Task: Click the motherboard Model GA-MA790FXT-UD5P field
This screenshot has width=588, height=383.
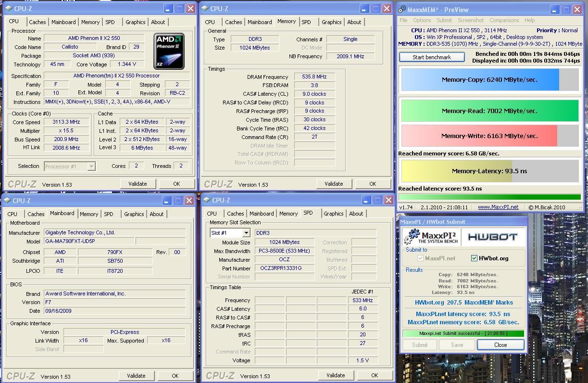Action: coord(89,241)
